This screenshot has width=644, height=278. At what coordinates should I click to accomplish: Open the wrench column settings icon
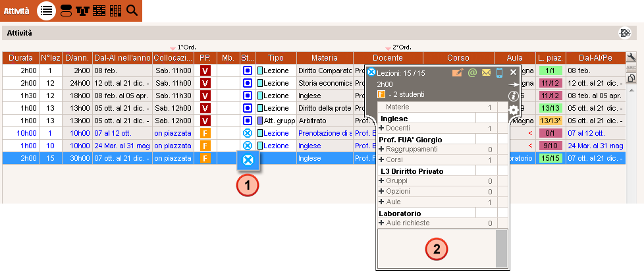[x=631, y=57]
